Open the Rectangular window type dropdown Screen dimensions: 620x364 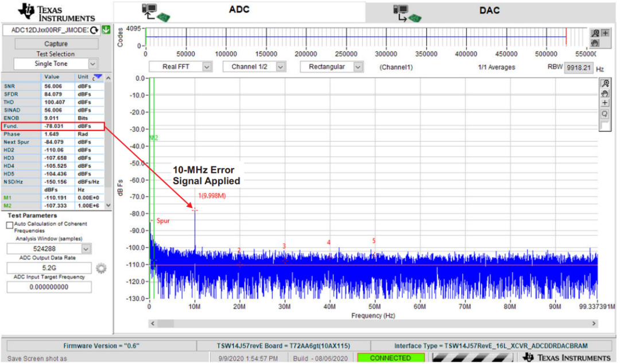click(x=358, y=67)
